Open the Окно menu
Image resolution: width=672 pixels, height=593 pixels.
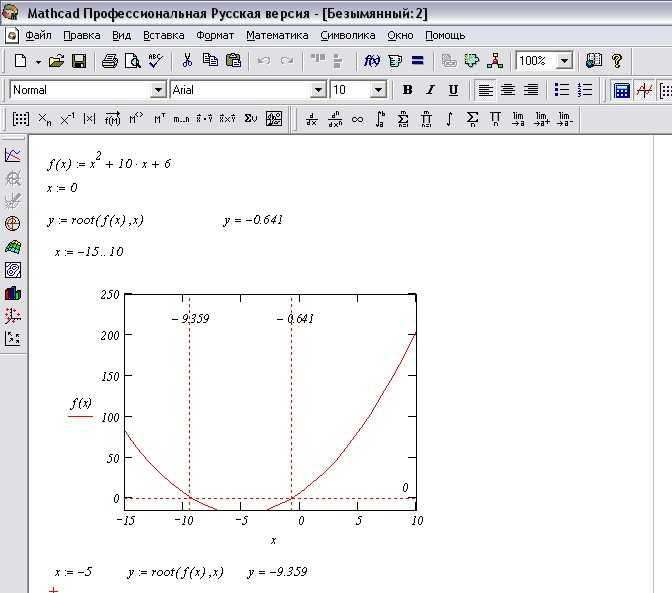point(400,36)
